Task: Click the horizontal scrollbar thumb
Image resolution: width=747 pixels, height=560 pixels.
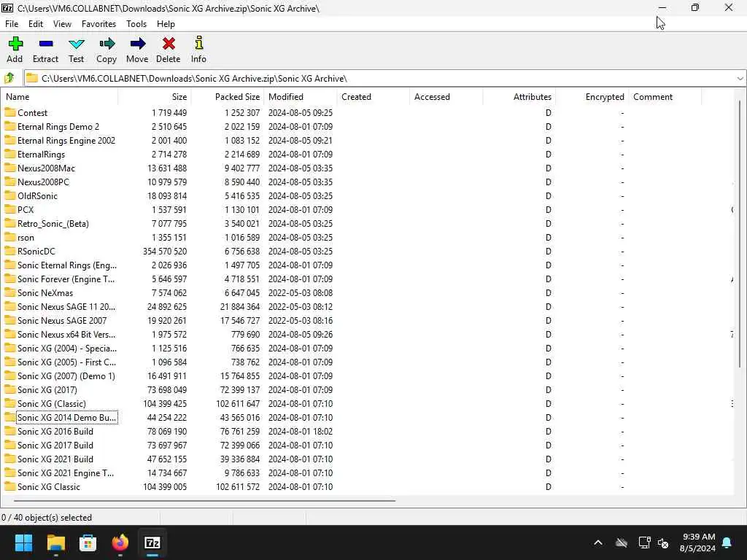Action: coord(205,500)
